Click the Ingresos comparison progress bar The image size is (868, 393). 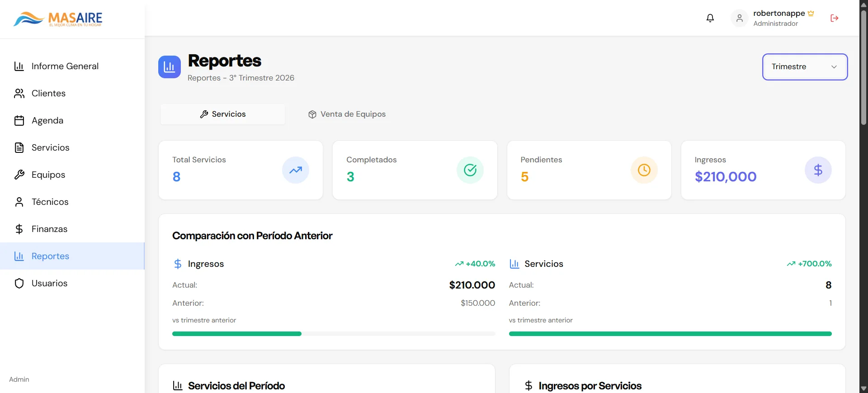[334, 334]
